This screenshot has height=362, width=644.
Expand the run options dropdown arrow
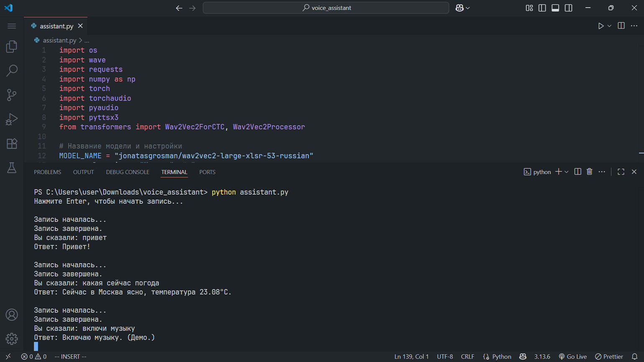tap(609, 26)
